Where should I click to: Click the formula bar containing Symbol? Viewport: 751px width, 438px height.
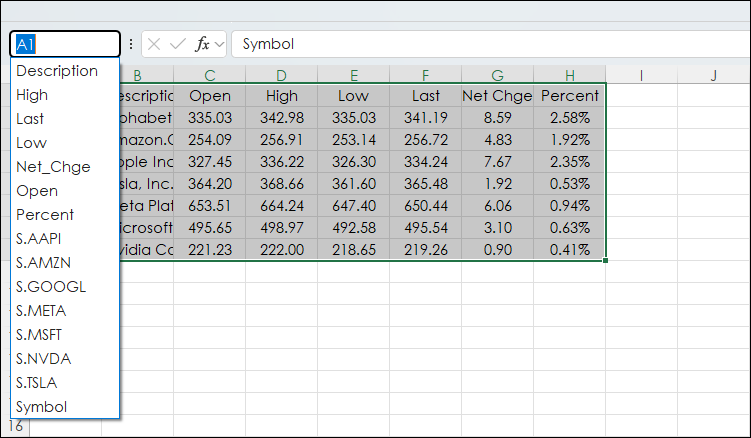(x=491, y=44)
